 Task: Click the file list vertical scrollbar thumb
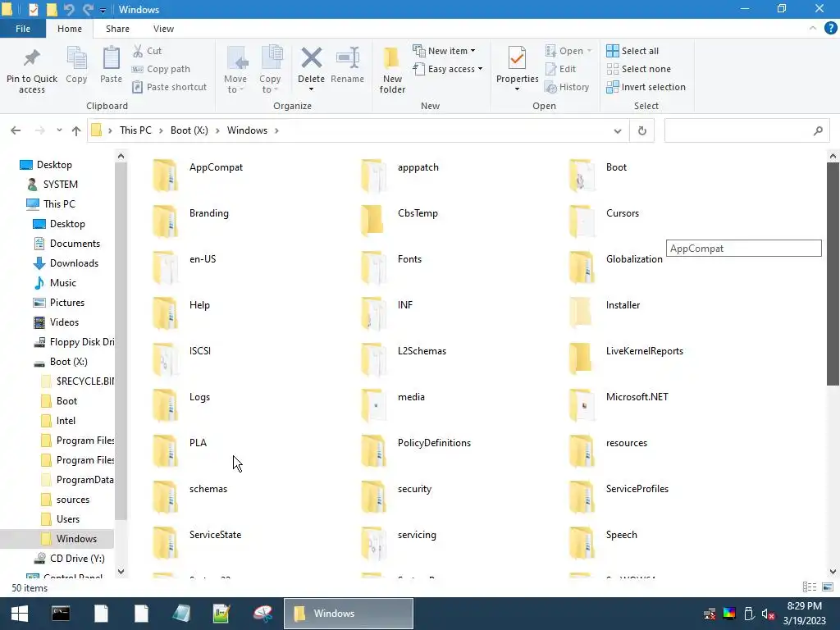[833, 273]
